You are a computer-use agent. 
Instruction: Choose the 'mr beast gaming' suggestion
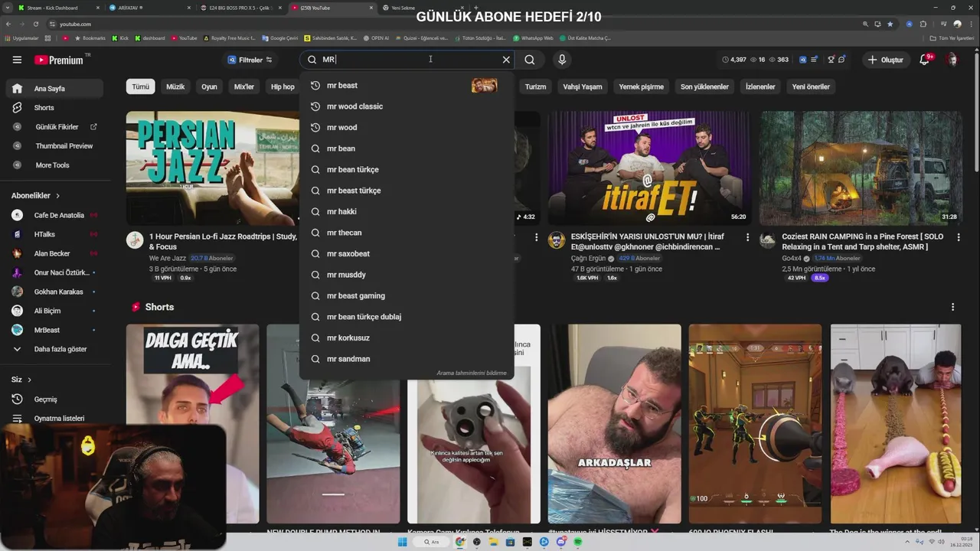click(x=407, y=296)
